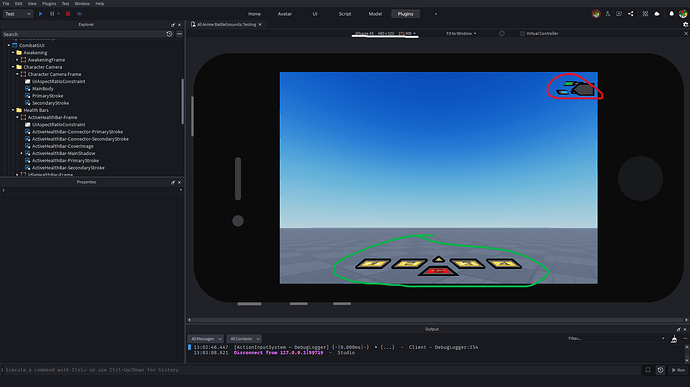
Task: Collapse the Awakening folder
Action: 13,52
